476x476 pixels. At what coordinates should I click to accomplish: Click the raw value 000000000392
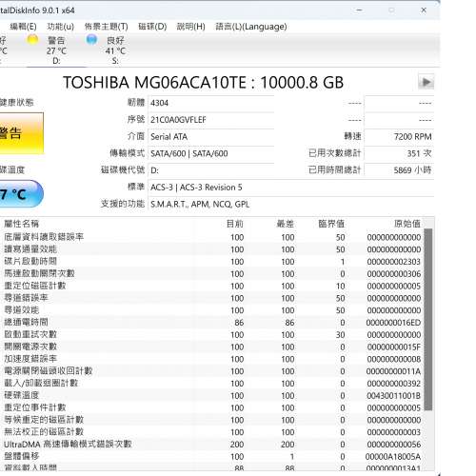pos(394,384)
